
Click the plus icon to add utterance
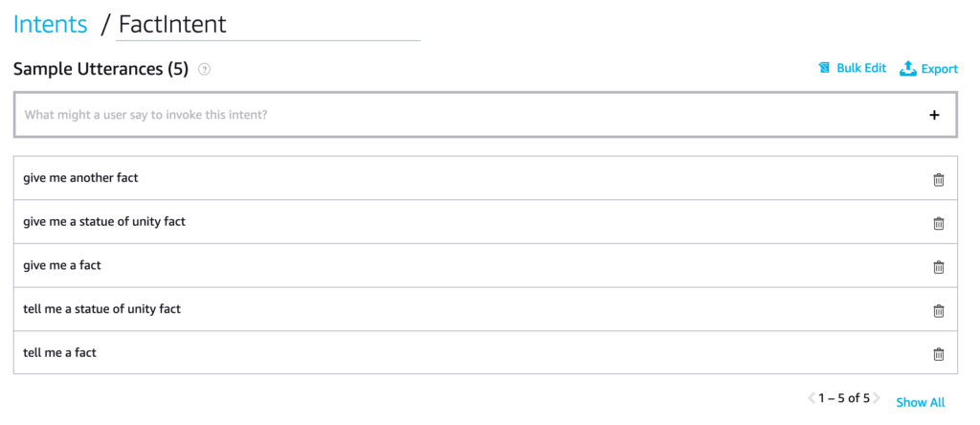934,115
